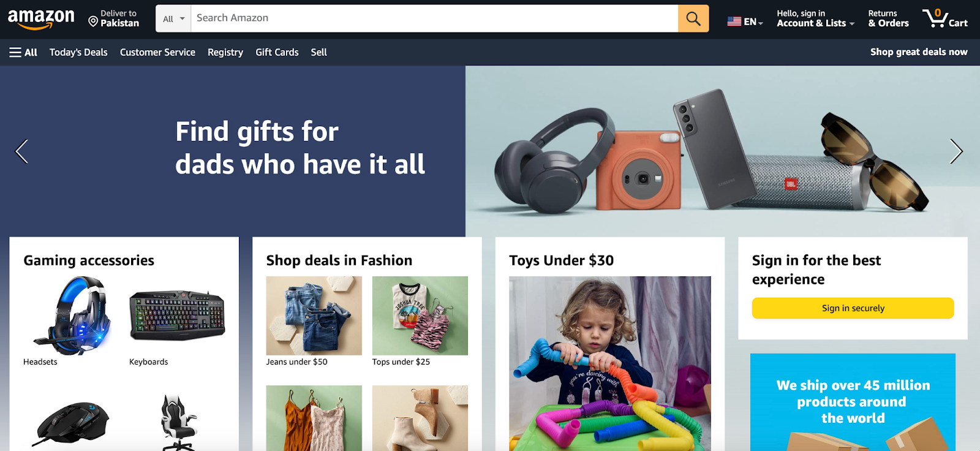This screenshot has width=980, height=451.
Task: Expand the All search category dropdown
Action: (x=173, y=18)
